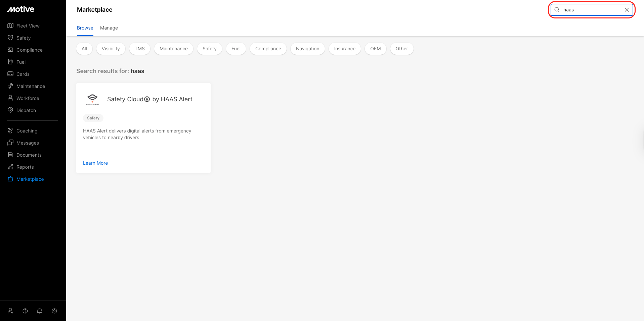Click the search magnifier icon
Image resolution: width=644 pixels, height=321 pixels.
point(557,10)
